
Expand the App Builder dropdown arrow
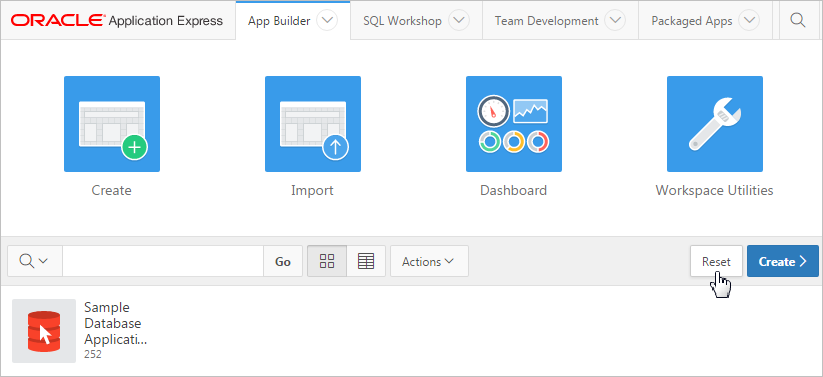[x=328, y=21]
